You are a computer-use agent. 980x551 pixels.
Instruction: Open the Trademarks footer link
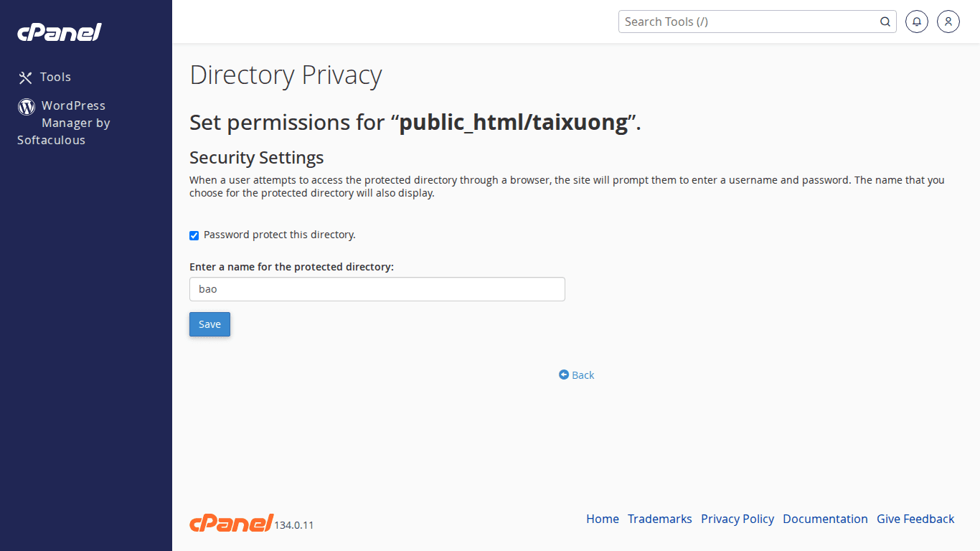pos(659,519)
